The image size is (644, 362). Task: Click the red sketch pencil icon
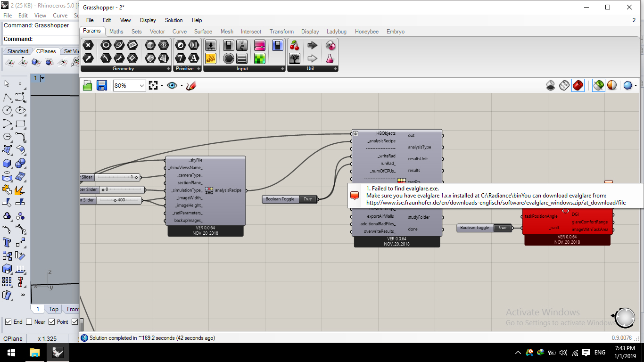(x=191, y=85)
